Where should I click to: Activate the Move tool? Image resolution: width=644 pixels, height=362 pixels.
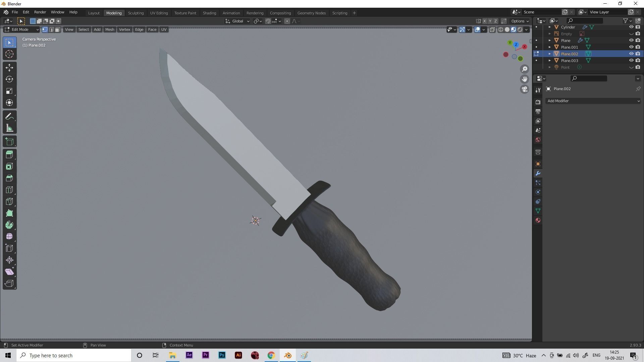(9, 68)
